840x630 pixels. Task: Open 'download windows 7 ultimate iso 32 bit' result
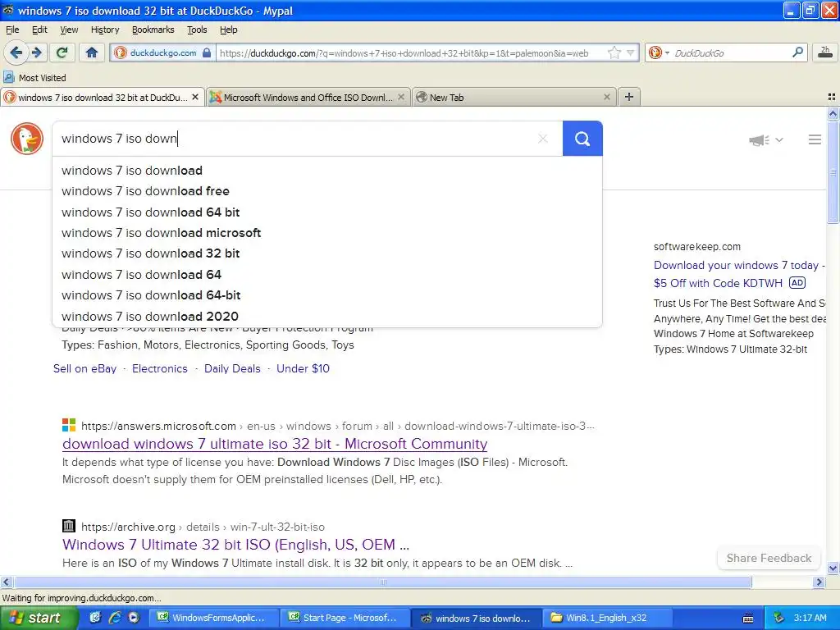[275, 444]
